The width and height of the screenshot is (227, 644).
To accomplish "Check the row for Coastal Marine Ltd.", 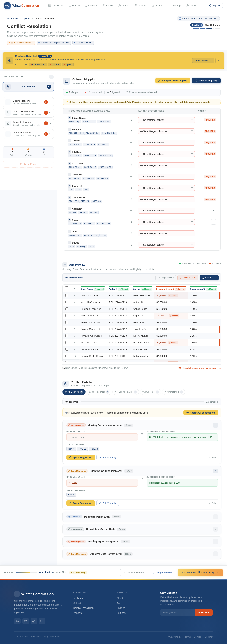I will (x=67, y=329).
